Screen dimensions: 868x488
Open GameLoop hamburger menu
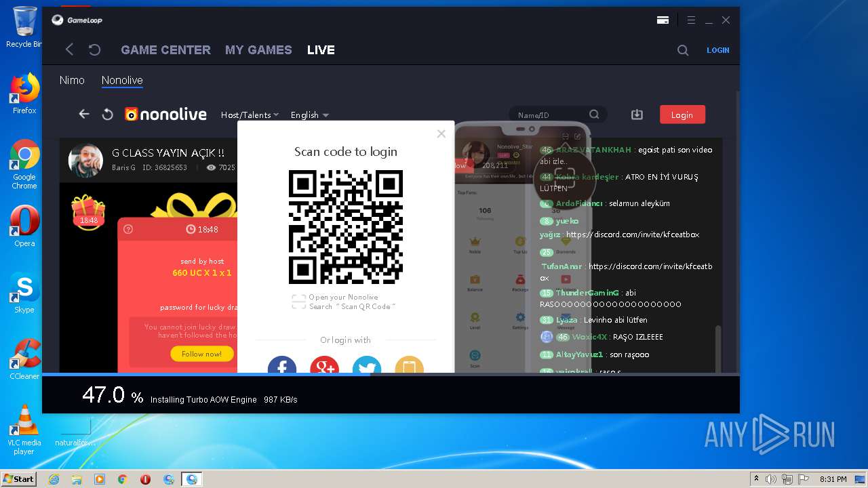pos(691,20)
